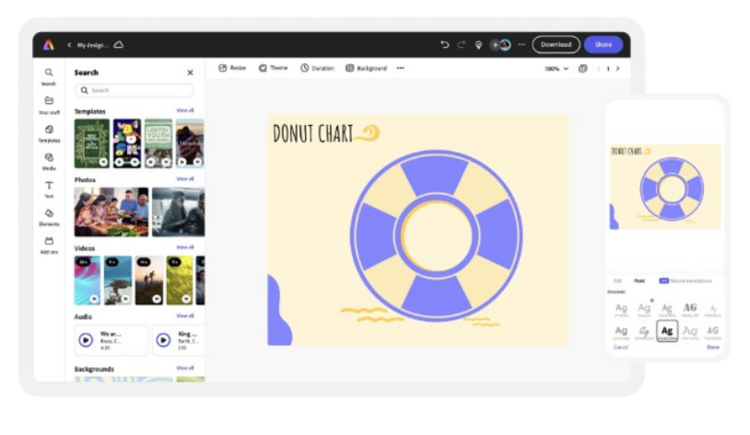Close the Search panel
Viewport: 750px width, 435px height.
pyautogui.click(x=190, y=72)
